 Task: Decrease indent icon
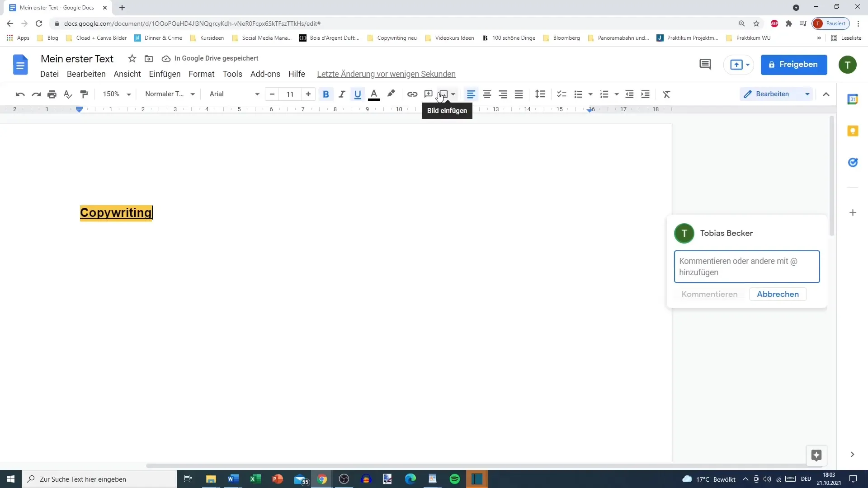point(629,94)
